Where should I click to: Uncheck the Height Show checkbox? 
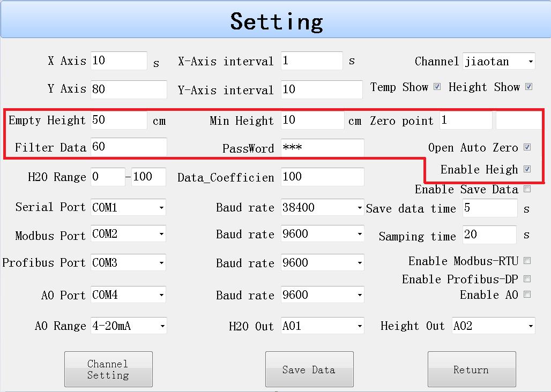pos(528,87)
